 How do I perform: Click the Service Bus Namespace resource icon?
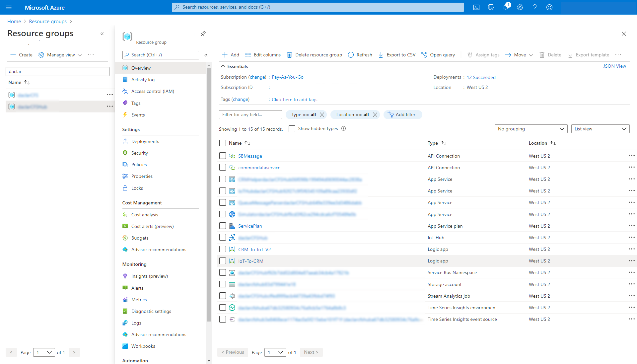click(x=232, y=272)
